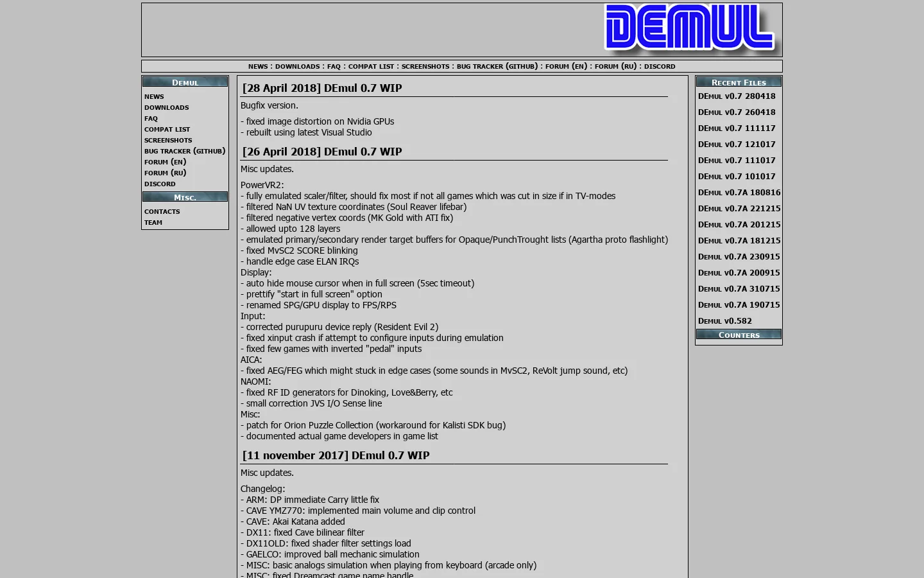924x578 pixels.
Task: Download DEmul v0.7 111017
Action: (x=737, y=161)
